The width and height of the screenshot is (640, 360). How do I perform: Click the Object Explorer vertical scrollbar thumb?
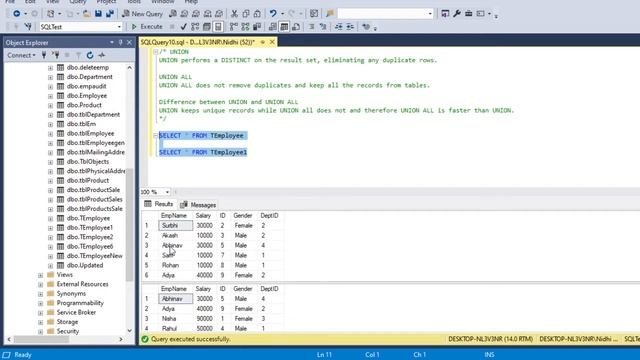pyautogui.click(x=129, y=224)
